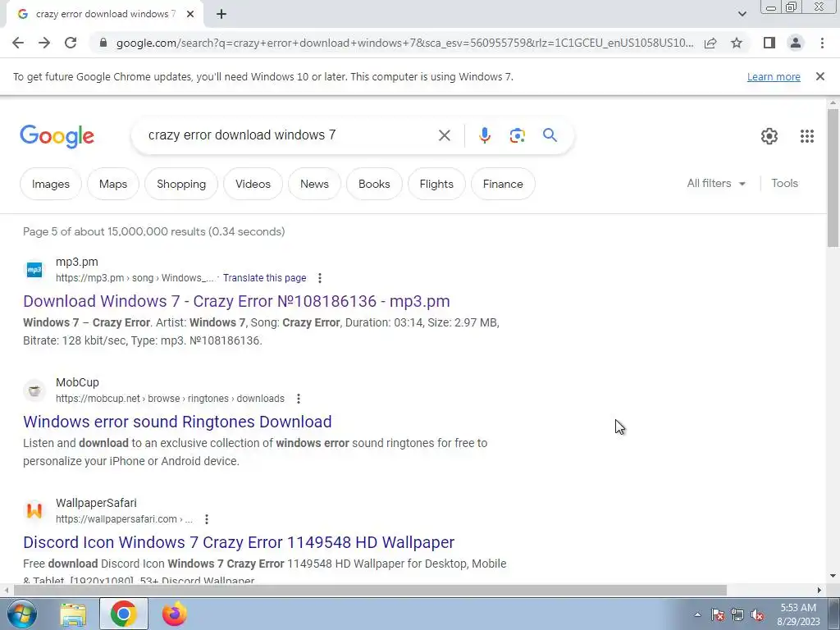Click the MobCup site name text
Screen dimensions: 840x630
[x=77, y=382]
